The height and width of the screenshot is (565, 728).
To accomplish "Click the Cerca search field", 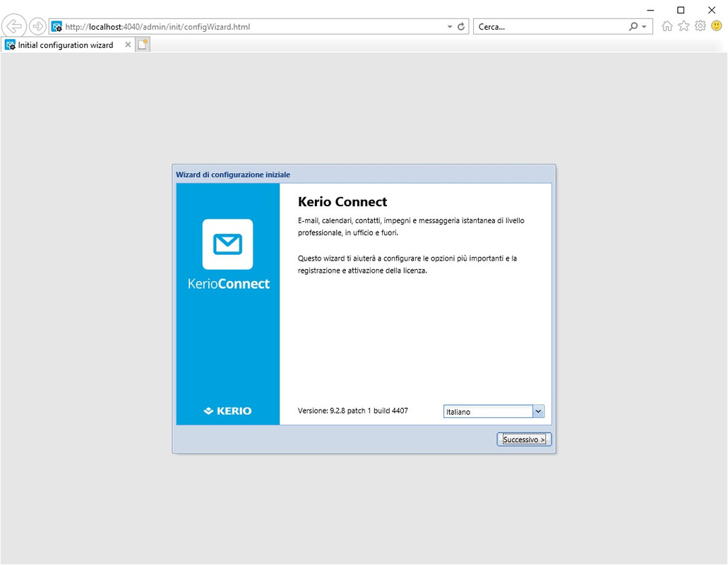I will point(551,27).
